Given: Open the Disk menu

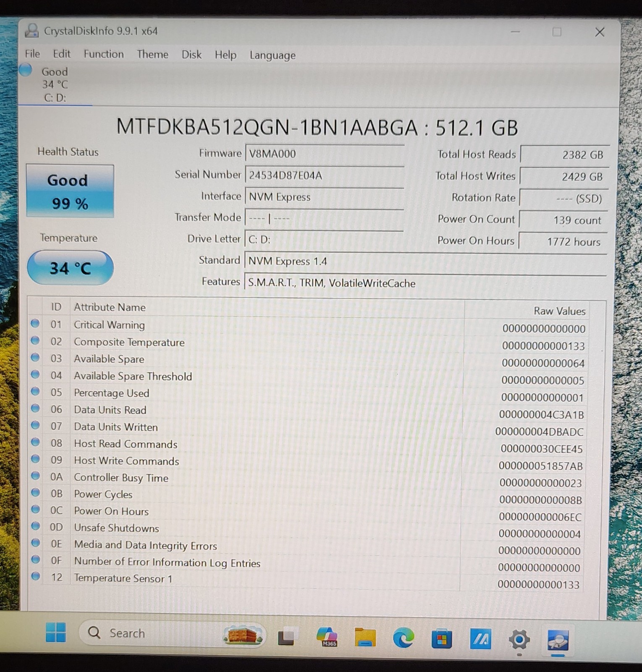Looking at the screenshot, I should [191, 55].
